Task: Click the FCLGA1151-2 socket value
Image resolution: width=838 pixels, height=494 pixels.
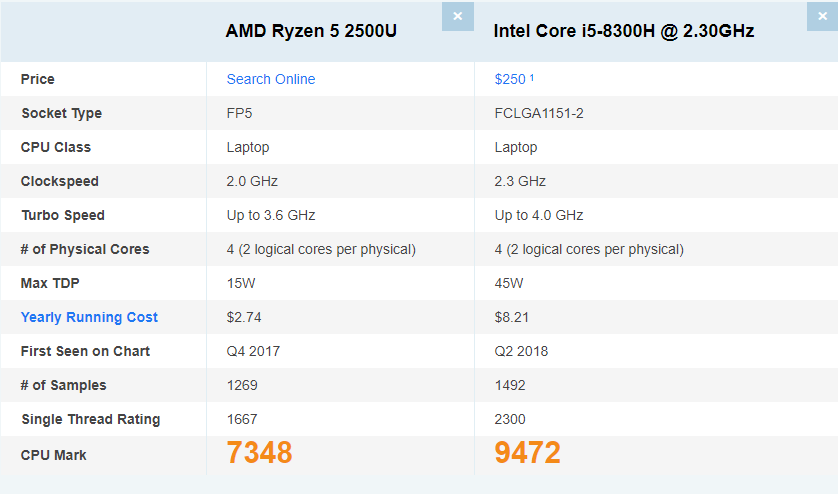Action: tap(539, 113)
